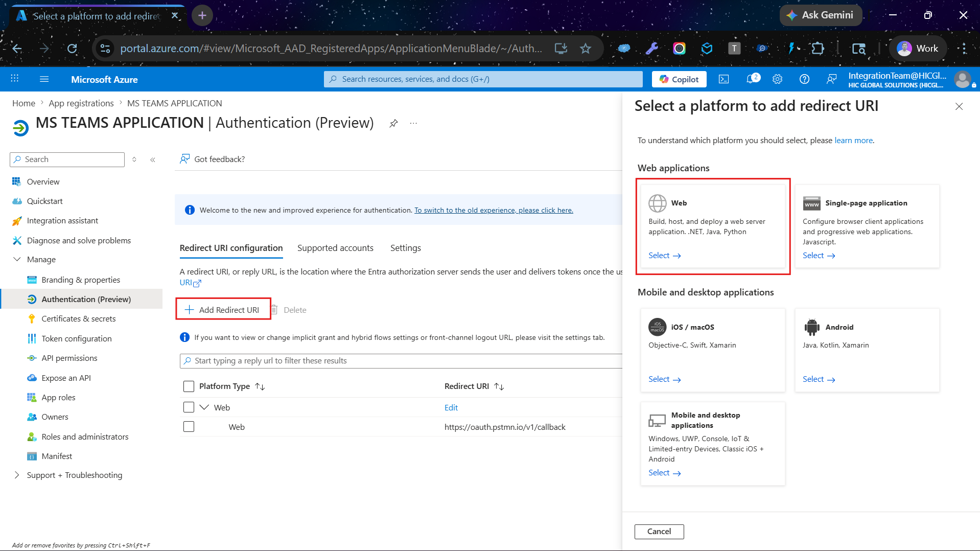Tick the checkbox for Web group row
Viewport: 980px width, 551px height.
pyautogui.click(x=189, y=407)
